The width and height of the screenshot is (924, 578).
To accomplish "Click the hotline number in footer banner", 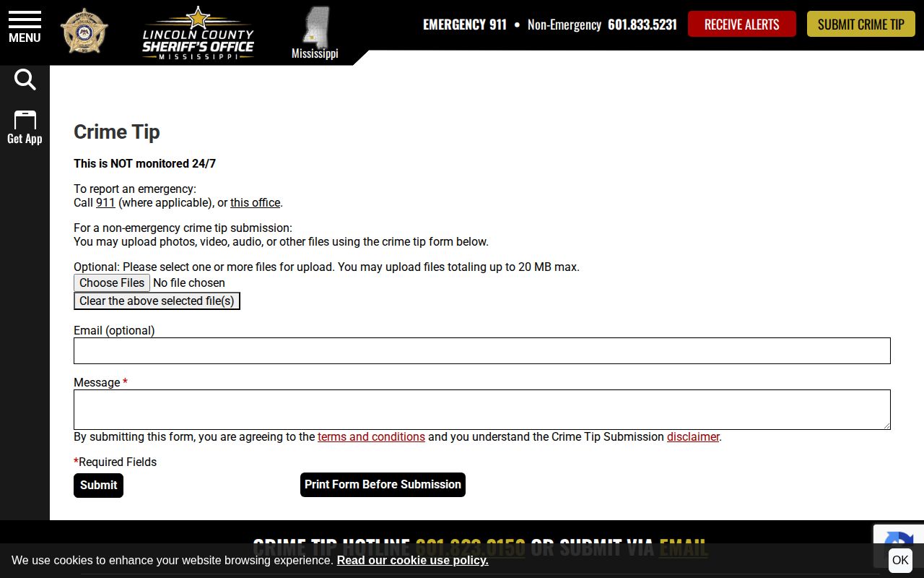I will (x=470, y=547).
